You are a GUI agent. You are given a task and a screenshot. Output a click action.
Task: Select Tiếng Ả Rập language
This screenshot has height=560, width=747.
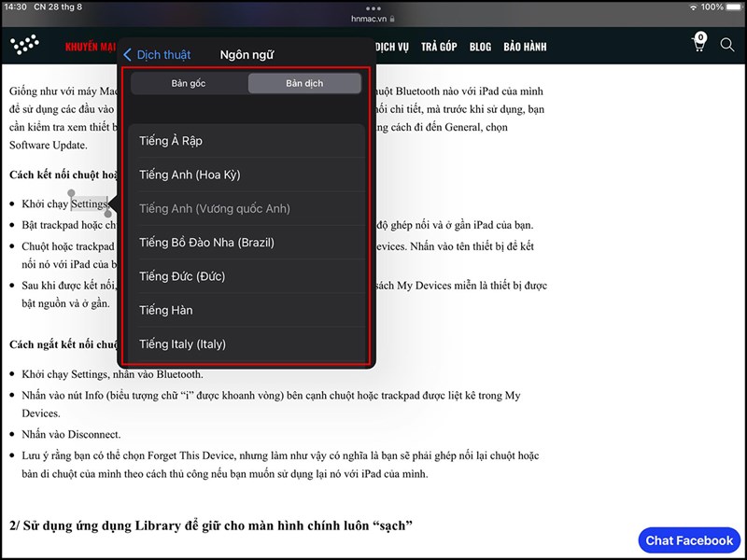pos(247,141)
